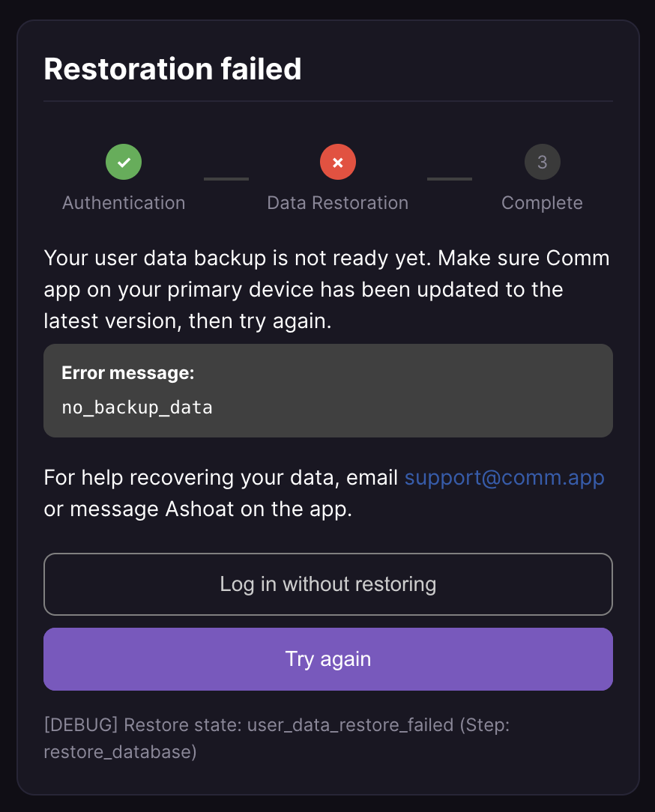This screenshot has height=812, width=655.
Task: Click the green Authentication checkmark icon
Action: pyautogui.click(x=124, y=162)
